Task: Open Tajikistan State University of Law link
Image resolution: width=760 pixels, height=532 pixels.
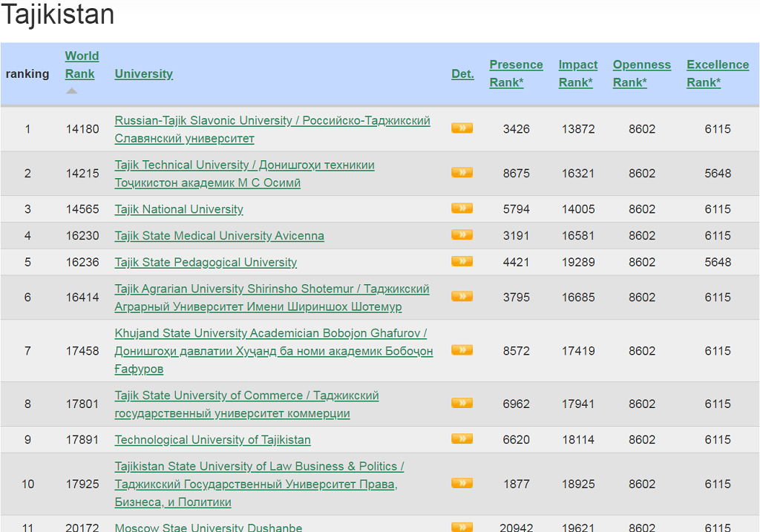Action: tap(259, 484)
